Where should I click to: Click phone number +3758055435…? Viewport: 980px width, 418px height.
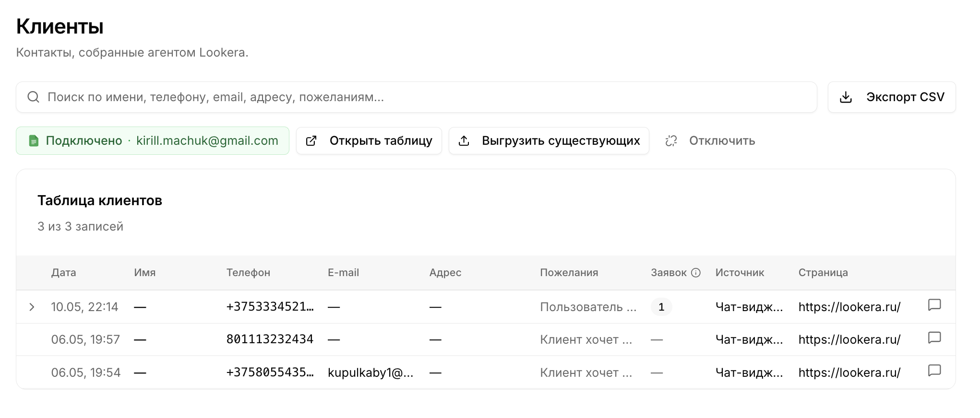(270, 372)
